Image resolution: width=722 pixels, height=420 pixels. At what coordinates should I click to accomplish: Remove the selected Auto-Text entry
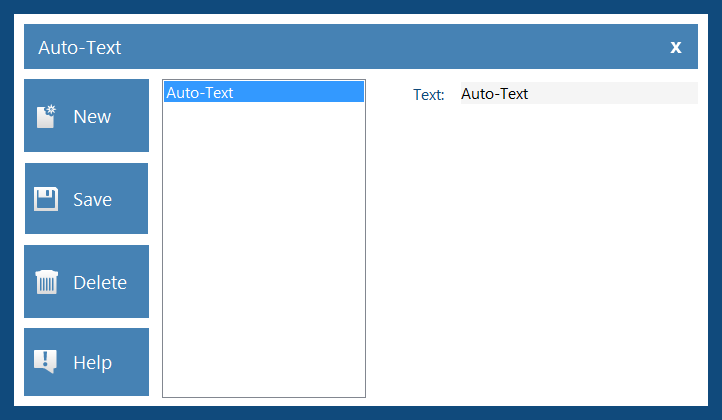click(x=87, y=281)
